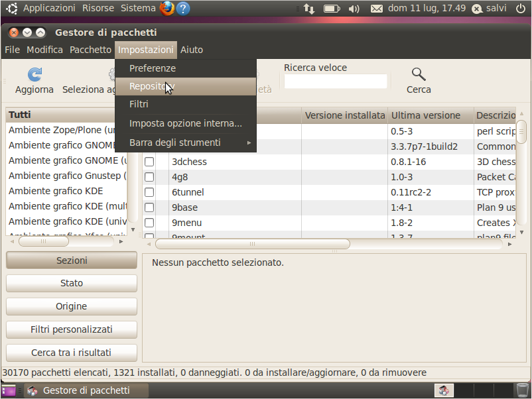532x399 pixels.
Task: Click the show desktop icon in bottom panel
Action: [9, 390]
